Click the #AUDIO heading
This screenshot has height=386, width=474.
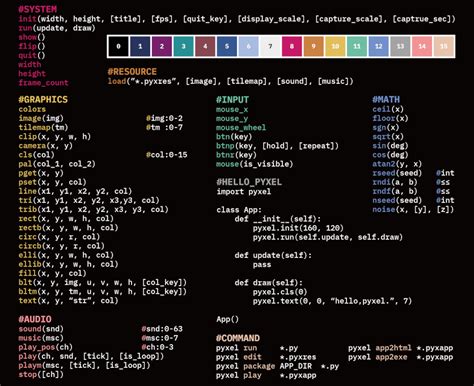35,319
